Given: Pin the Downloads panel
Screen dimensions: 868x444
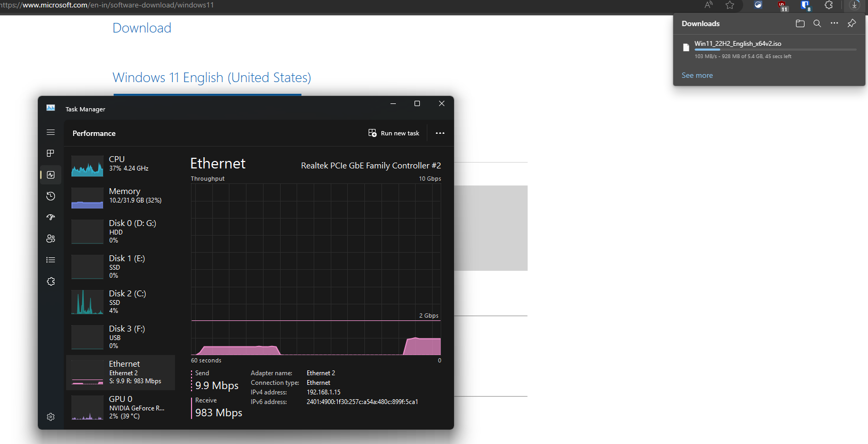Looking at the screenshot, I should click(x=851, y=23).
